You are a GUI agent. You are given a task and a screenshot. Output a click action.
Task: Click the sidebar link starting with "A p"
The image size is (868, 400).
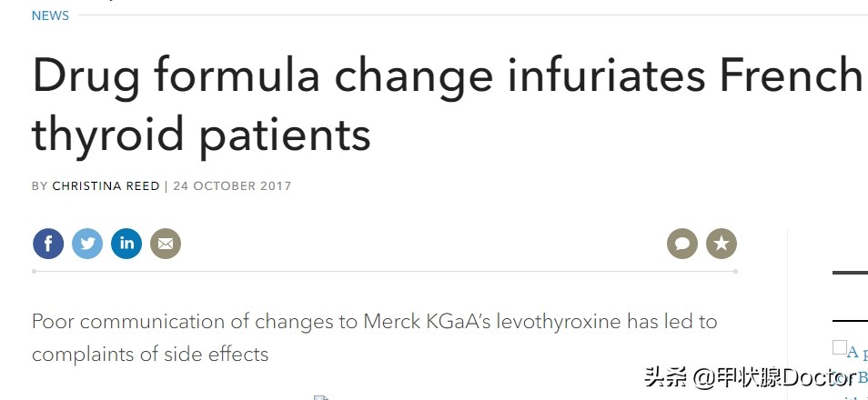click(857, 352)
